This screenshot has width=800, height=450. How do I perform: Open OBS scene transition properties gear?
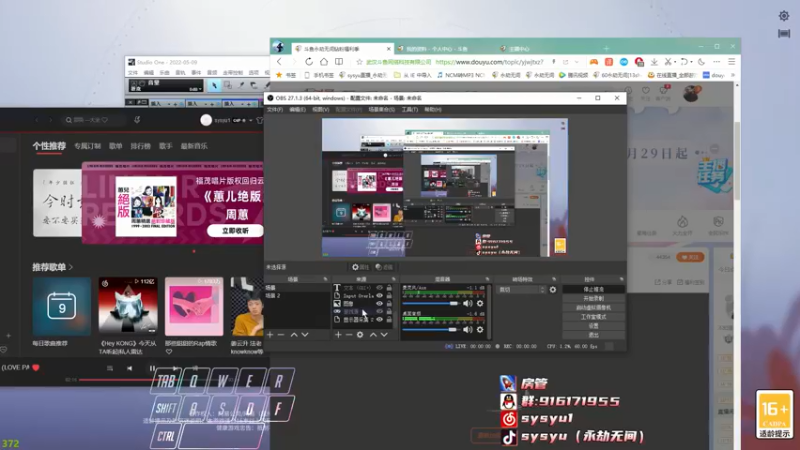click(553, 290)
